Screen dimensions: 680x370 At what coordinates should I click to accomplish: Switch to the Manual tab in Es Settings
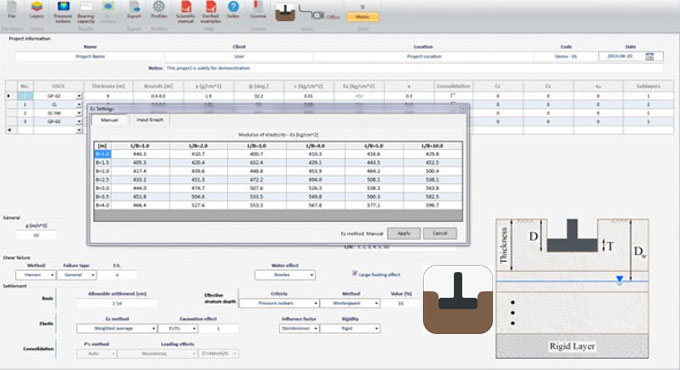tap(109, 120)
